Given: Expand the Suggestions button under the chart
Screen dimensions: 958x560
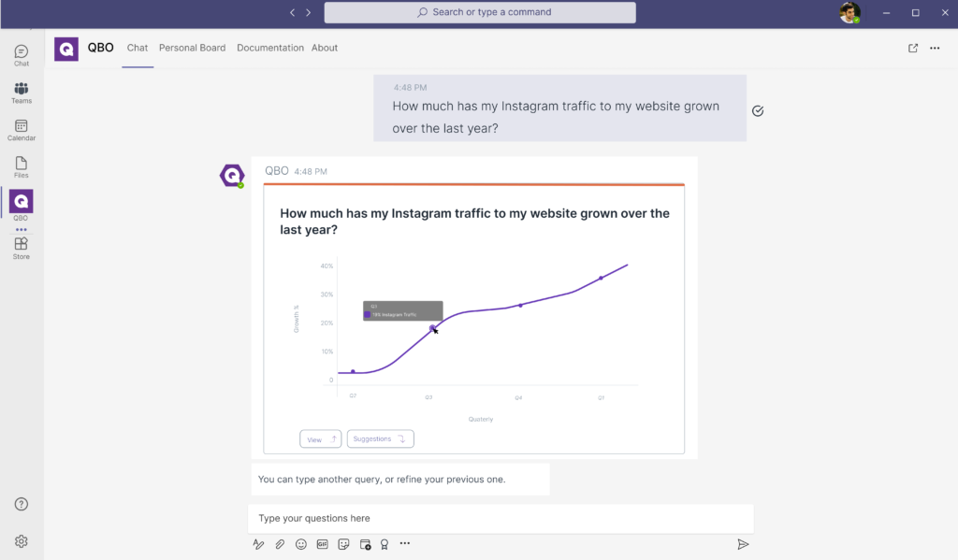Looking at the screenshot, I should click(x=380, y=439).
